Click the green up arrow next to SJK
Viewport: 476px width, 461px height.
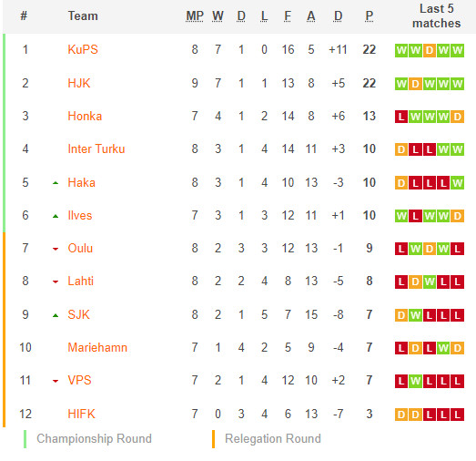coord(56,315)
